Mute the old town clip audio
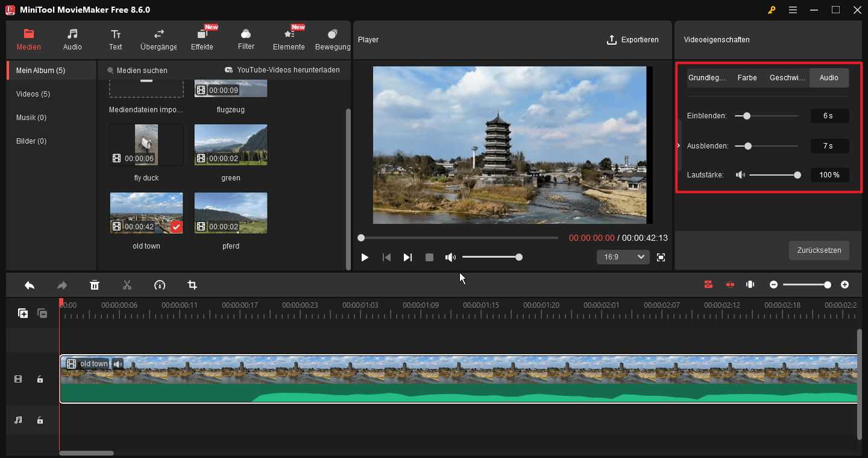The height and width of the screenshot is (458, 868). [118, 363]
